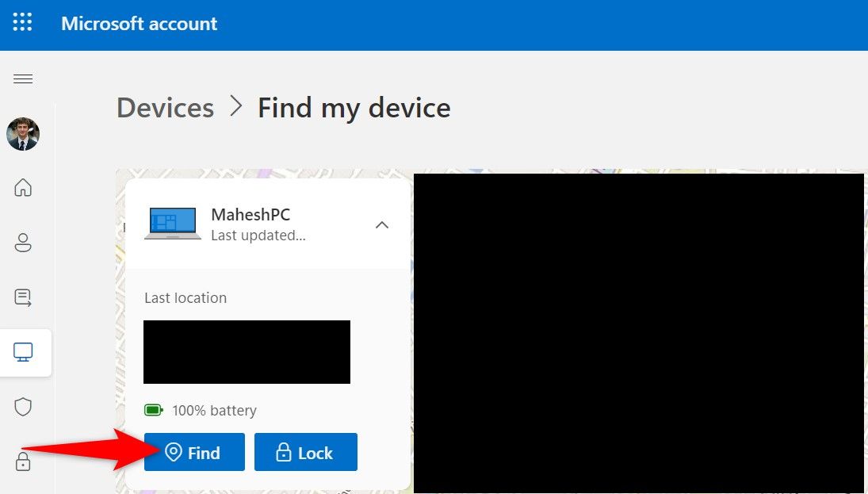
Task: Collapse the MaheshPC device card
Action: (x=382, y=224)
